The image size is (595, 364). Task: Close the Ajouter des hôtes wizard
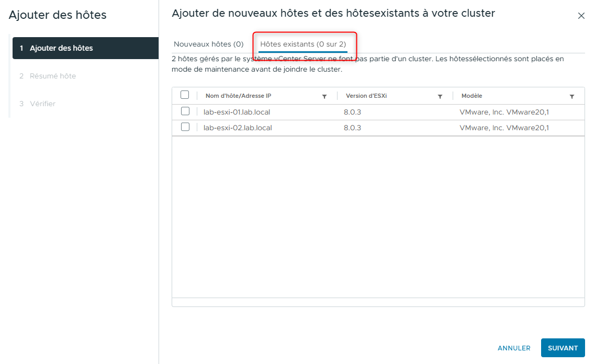(581, 15)
